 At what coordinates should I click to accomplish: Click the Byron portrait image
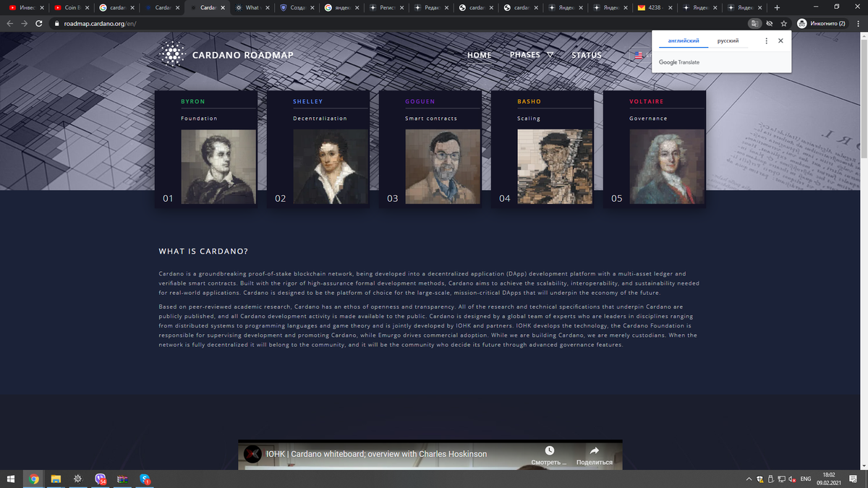[218, 166]
